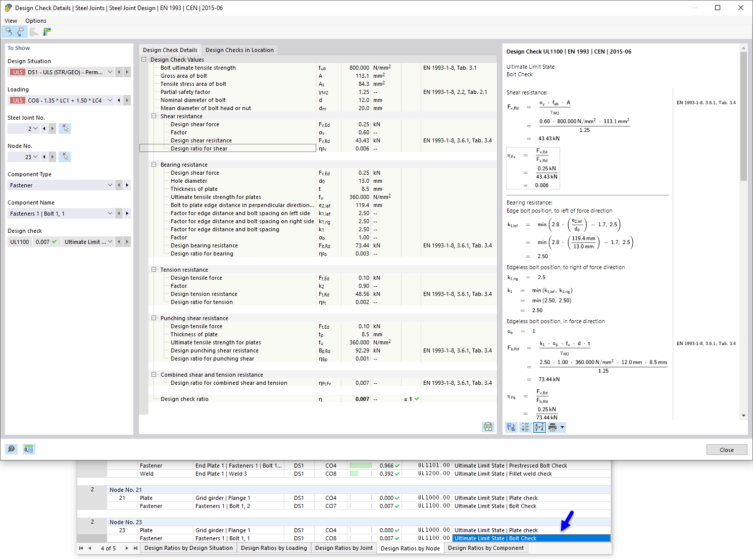Open the help icon at bottom left
Screen dimensions: 753x560
(11, 449)
